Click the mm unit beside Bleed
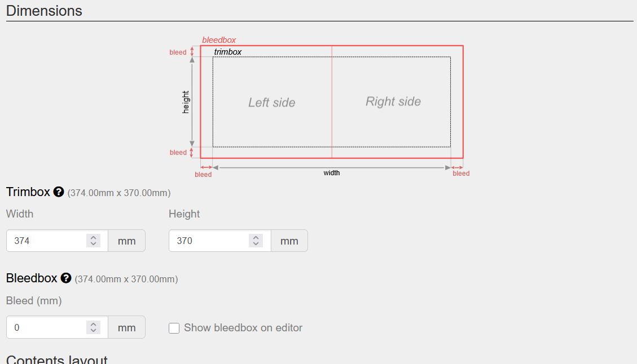The width and height of the screenshot is (637, 364). coord(126,327)
